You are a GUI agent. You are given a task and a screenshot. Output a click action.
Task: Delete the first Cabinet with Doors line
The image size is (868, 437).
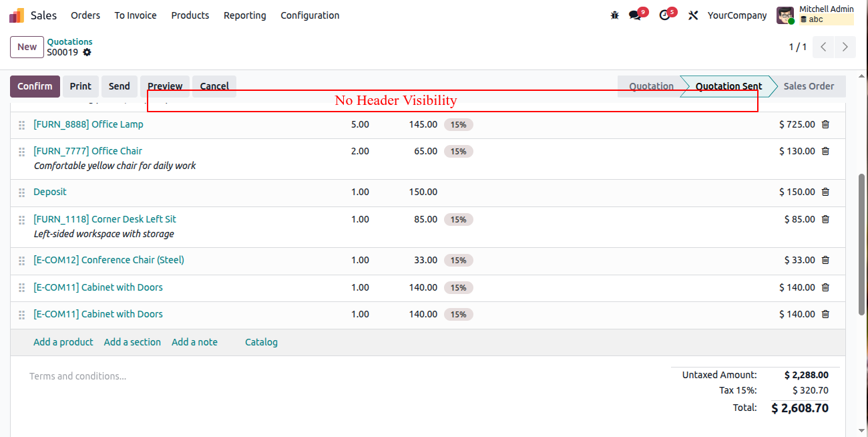click(825, 287)
